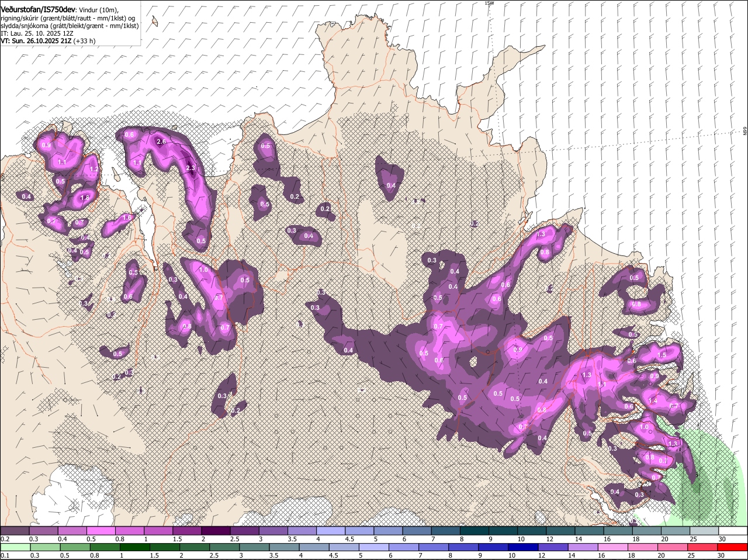Click the "IT: Lau. 25. 10. 2025 12Z" line
Screen dimensions: 748x560
37,33
